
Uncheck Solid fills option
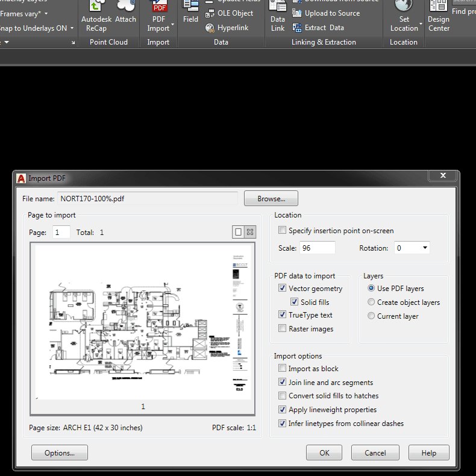coord(294,301)
